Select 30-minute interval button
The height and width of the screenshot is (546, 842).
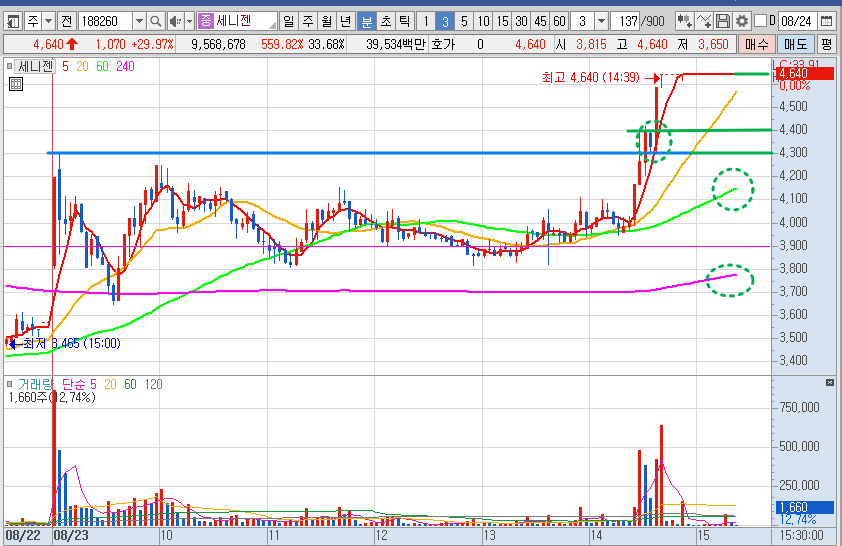click(521, 21)
